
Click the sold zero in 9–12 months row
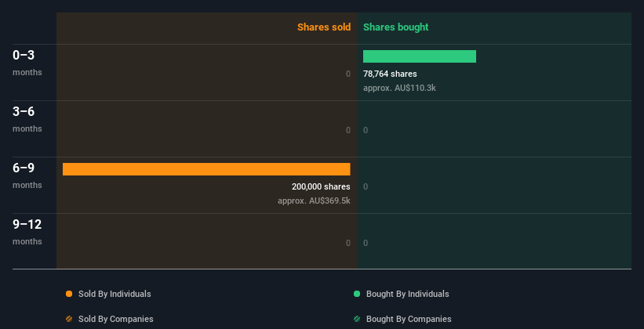(347, 243)
